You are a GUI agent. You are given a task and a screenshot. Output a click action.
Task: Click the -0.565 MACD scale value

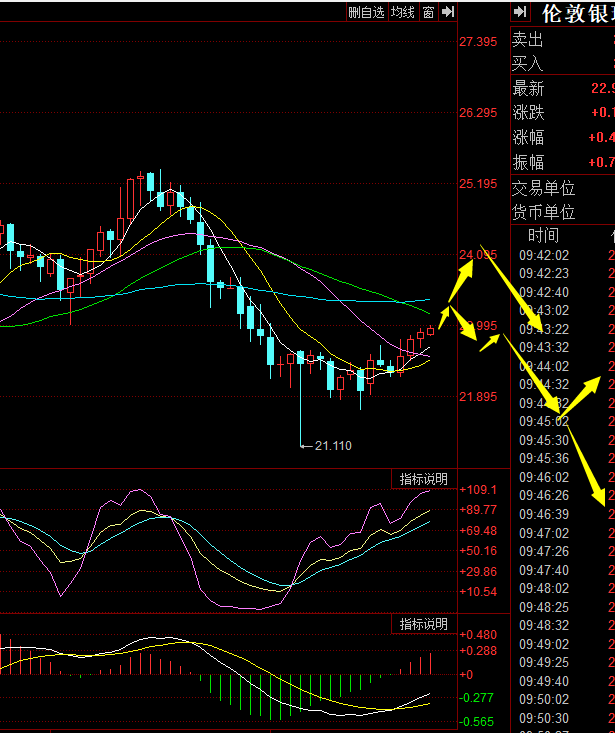[476, 722]
